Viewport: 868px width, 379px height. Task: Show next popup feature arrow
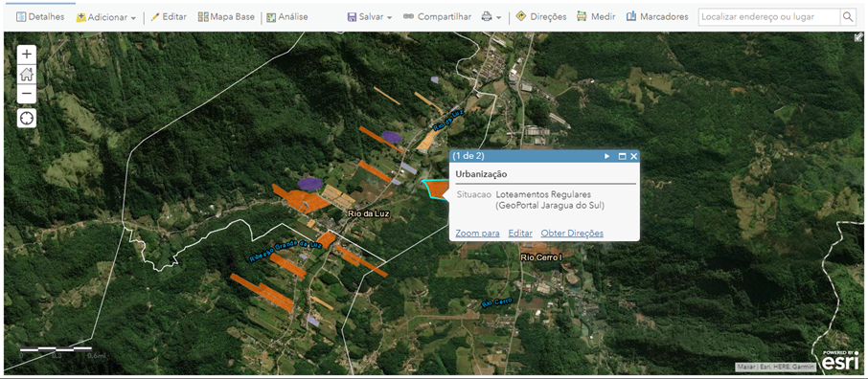coord(607,157)
